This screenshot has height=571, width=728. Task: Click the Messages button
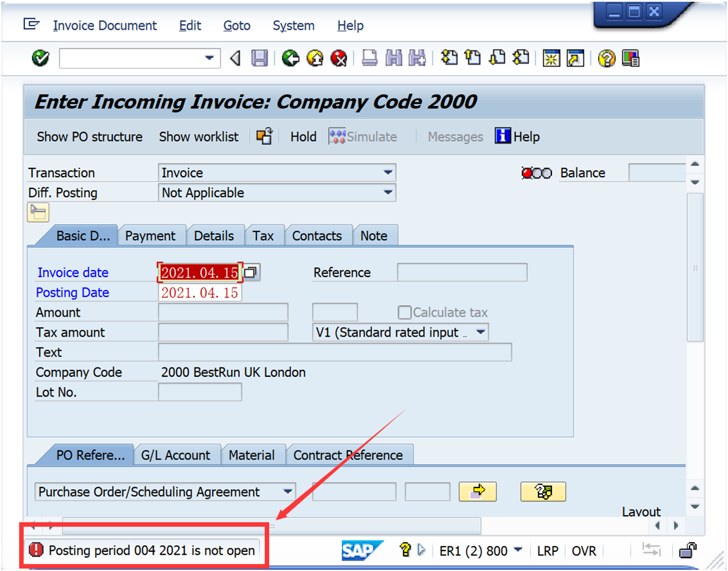tap(455, 136)
